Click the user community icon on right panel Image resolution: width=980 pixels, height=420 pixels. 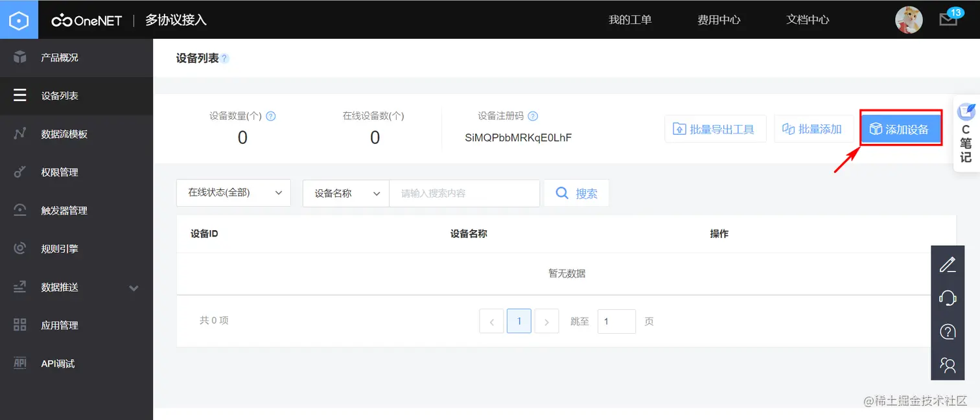pos(948,366)
